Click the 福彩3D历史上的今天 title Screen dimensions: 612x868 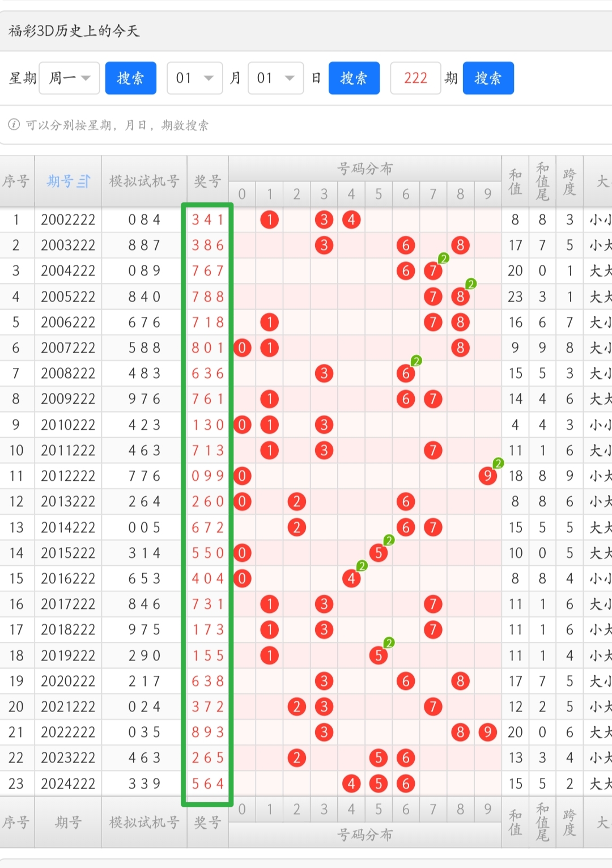(x=74, y=31)
